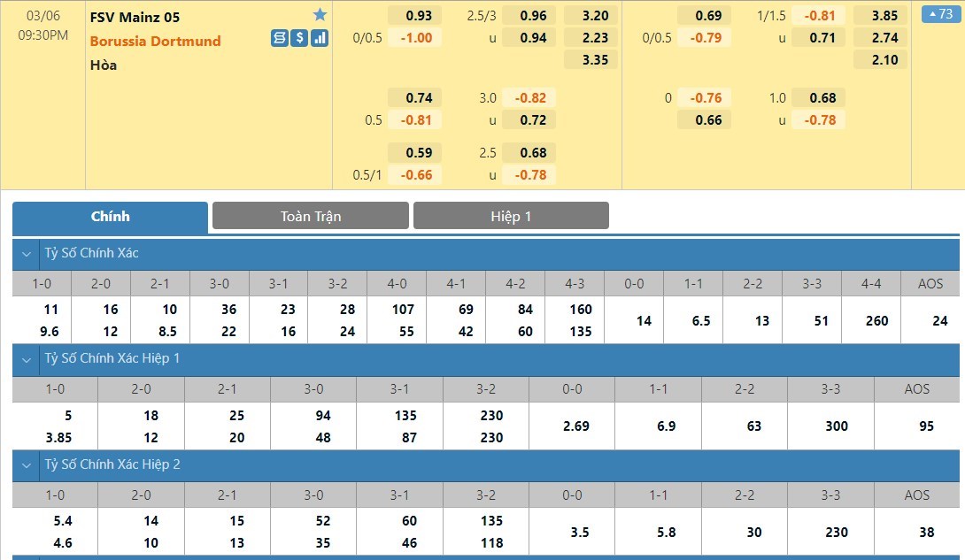Select the 0-0 full-time correct score odds of 14
The height and width of the screenshot is (560, 965).
coord(644,320)
